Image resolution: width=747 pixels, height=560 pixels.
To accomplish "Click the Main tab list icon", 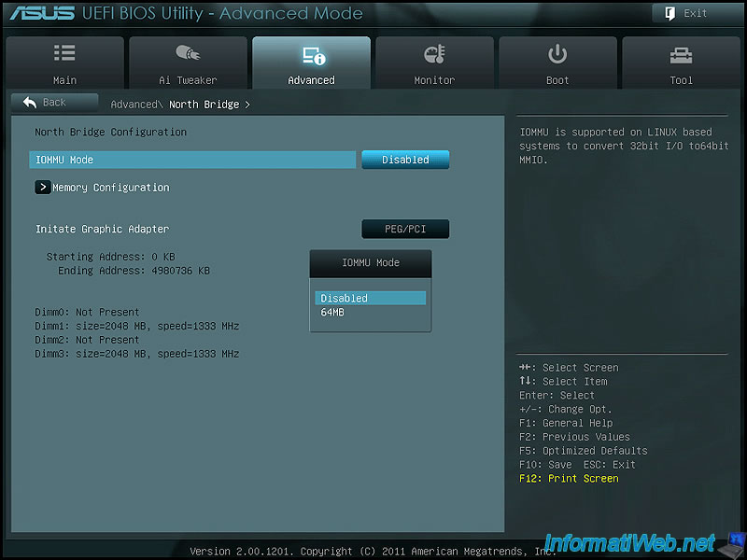I will 64,53.
